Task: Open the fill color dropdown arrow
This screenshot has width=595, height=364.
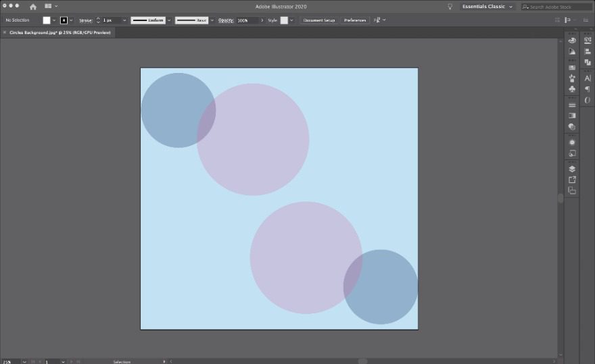Action: (55, 20)
